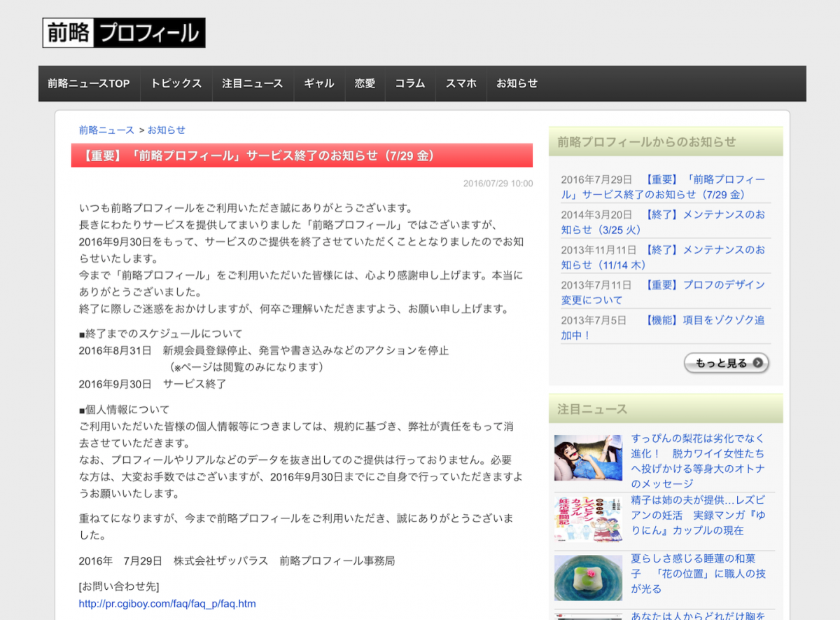Click the 前略プロフィール site logo
This screenshot has height=620, width=840.
click(124, 33)
